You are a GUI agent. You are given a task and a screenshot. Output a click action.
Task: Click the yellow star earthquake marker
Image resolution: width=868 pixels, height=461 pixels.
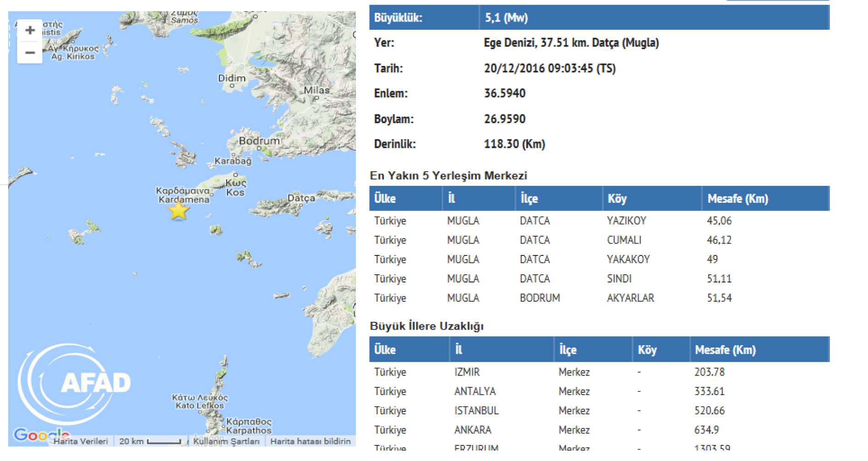point(178,211)
